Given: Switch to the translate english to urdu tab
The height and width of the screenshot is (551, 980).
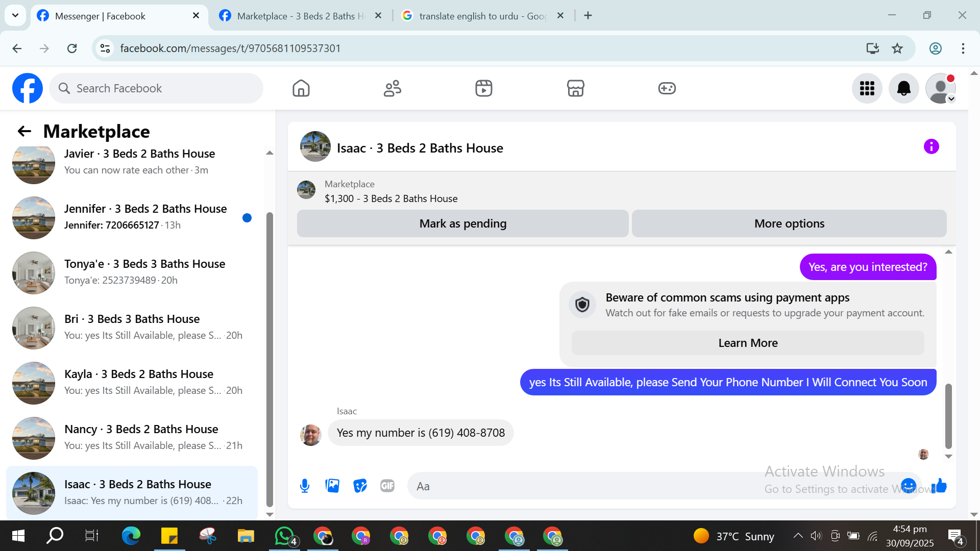Looking at the screenshot, I should click(482, 16).
